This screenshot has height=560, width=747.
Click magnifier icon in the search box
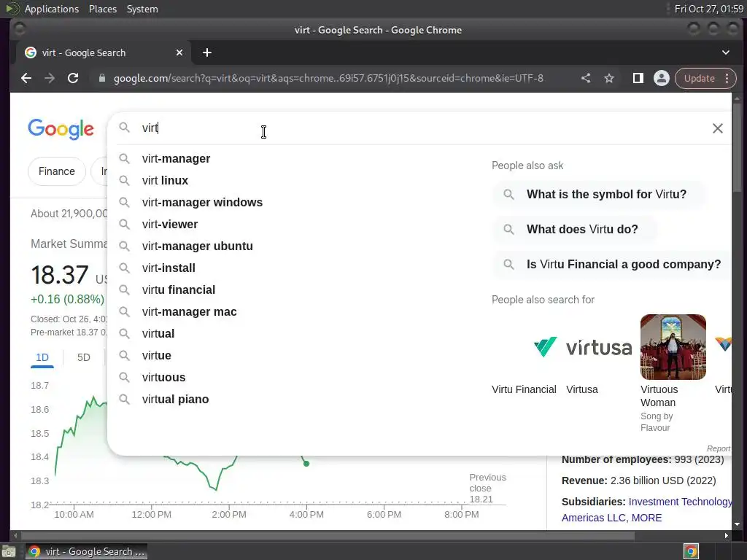(124, 128)
